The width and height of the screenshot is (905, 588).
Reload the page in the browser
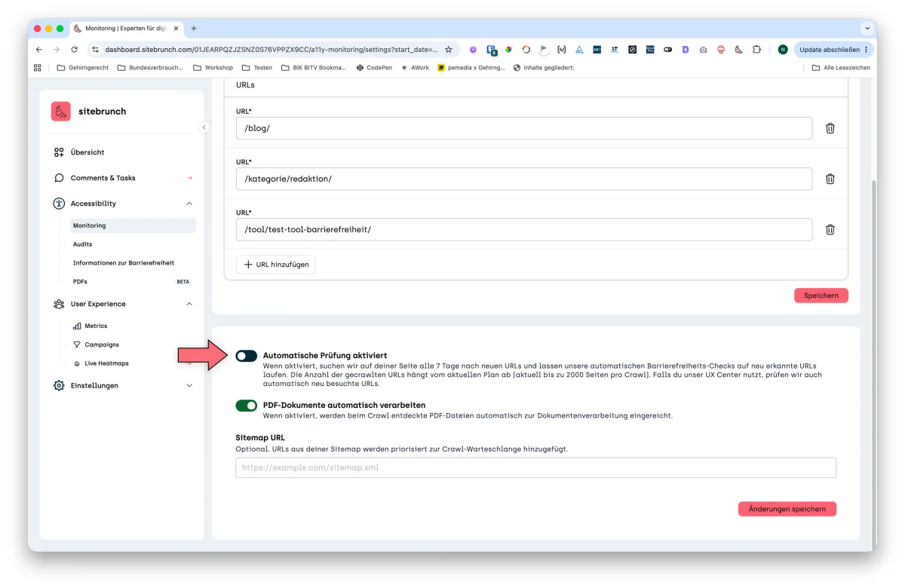(74, 50)
